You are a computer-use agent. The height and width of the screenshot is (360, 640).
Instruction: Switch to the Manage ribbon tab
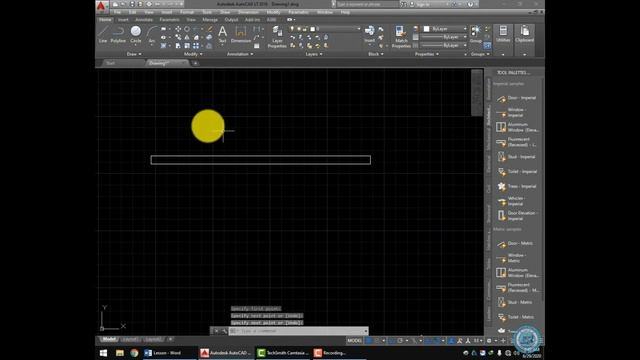click(x=210, y=20)
